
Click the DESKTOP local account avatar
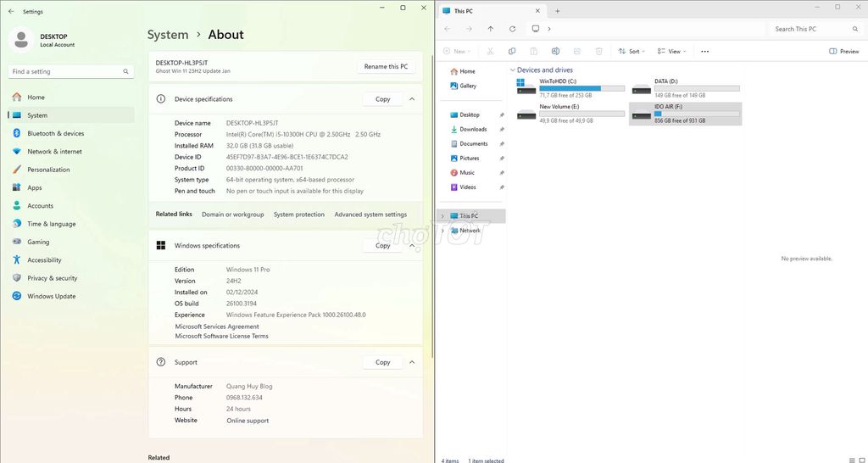pos(21,40)
